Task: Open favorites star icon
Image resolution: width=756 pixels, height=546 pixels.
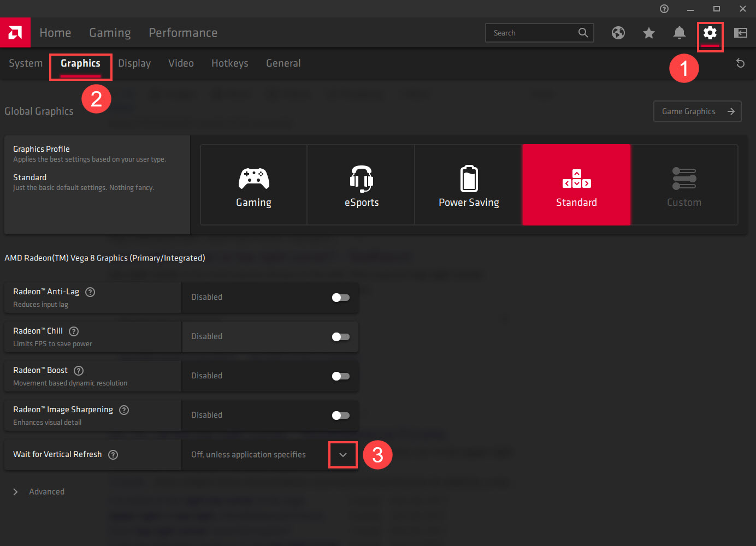Action: click(649, 33)
